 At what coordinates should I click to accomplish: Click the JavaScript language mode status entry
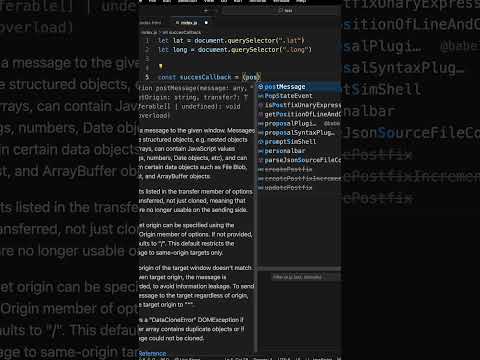pos(322,359)
